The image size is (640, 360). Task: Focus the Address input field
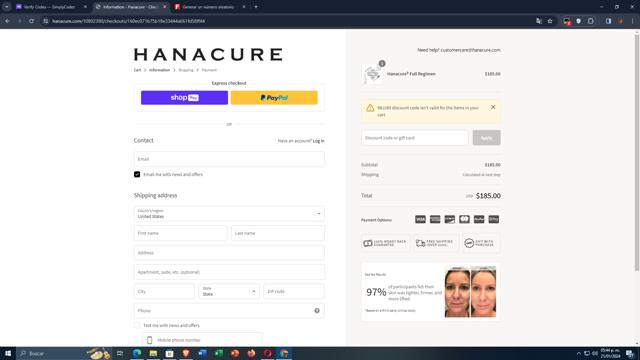click(x=229, y=253)
